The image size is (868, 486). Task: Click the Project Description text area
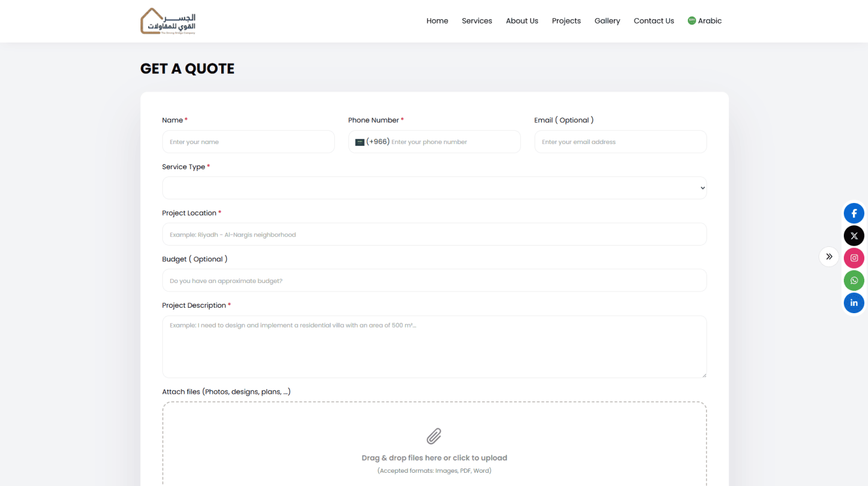434,347
